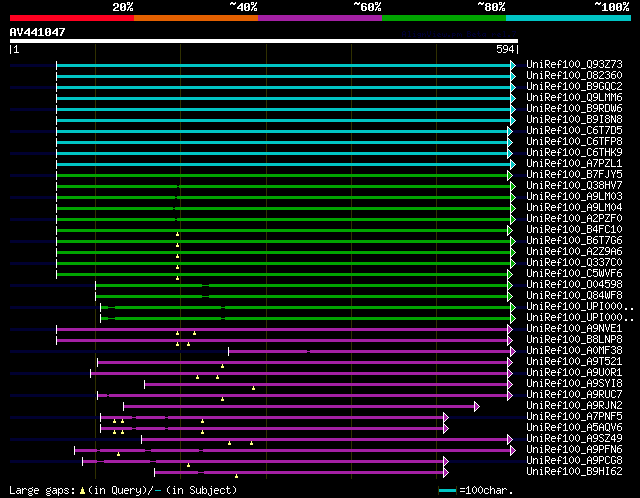The height and width of the screenshot is (498, 640).
Task: Click the UniRef100_A7PZL1 label
Action: tap(574, 164)
